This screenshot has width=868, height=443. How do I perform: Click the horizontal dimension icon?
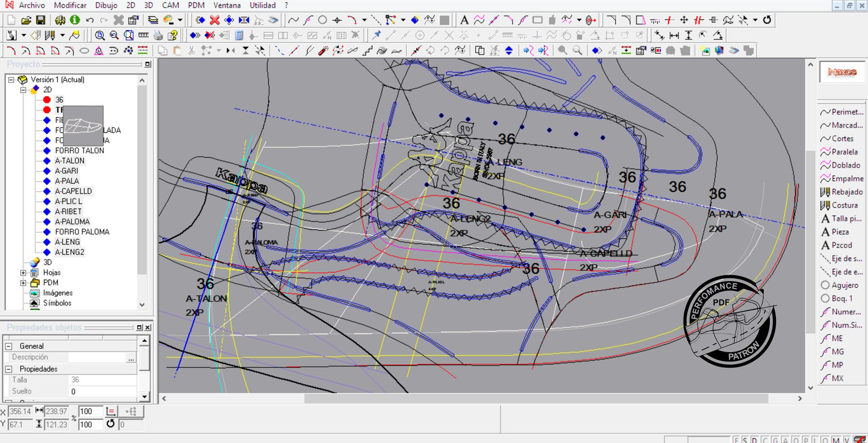[x=674, y=35]
